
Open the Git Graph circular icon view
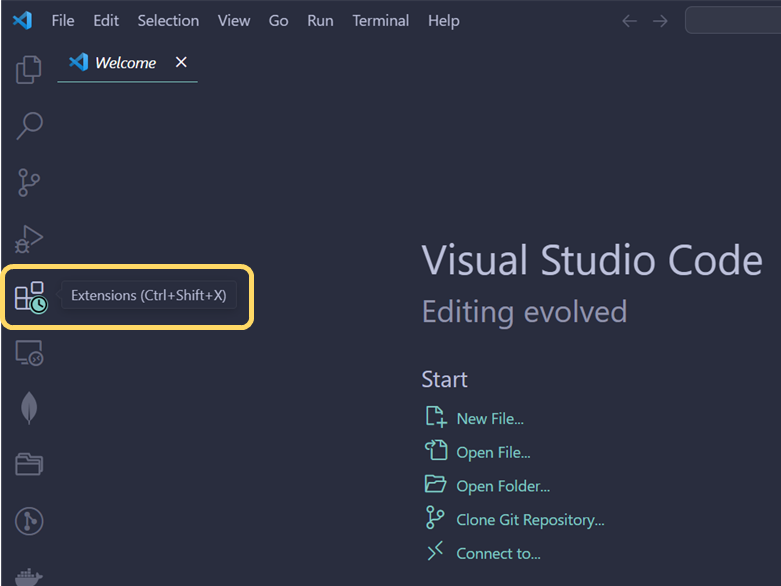[x=29, y=521]
